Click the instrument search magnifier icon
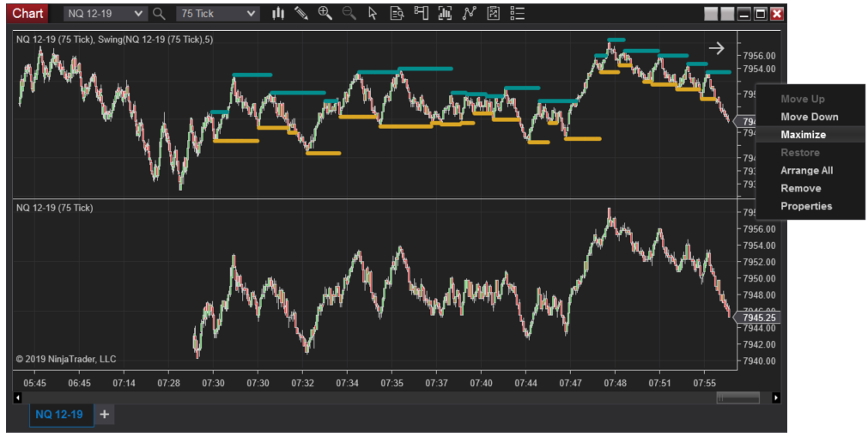 click(x=159, y=14)
